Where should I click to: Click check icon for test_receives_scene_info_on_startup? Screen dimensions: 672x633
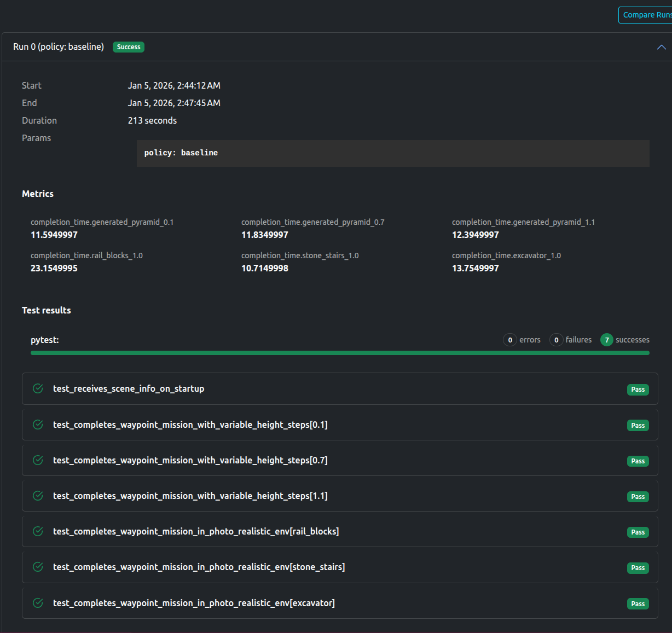point(38,388)
